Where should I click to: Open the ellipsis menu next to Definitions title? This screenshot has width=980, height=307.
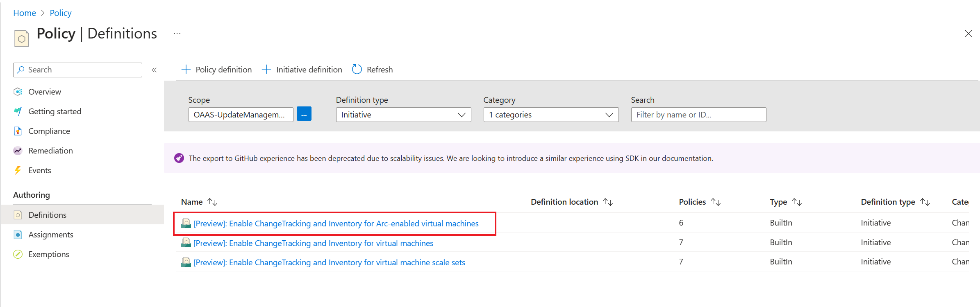(x=177, y=34)
